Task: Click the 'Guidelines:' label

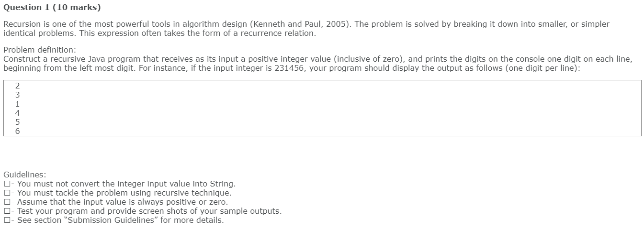Action: 25,175
